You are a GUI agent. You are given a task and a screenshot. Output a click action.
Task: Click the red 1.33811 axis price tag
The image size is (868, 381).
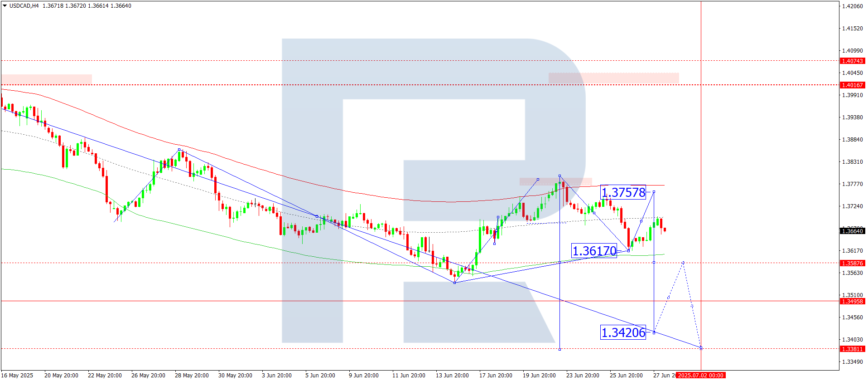coord(852,349)
